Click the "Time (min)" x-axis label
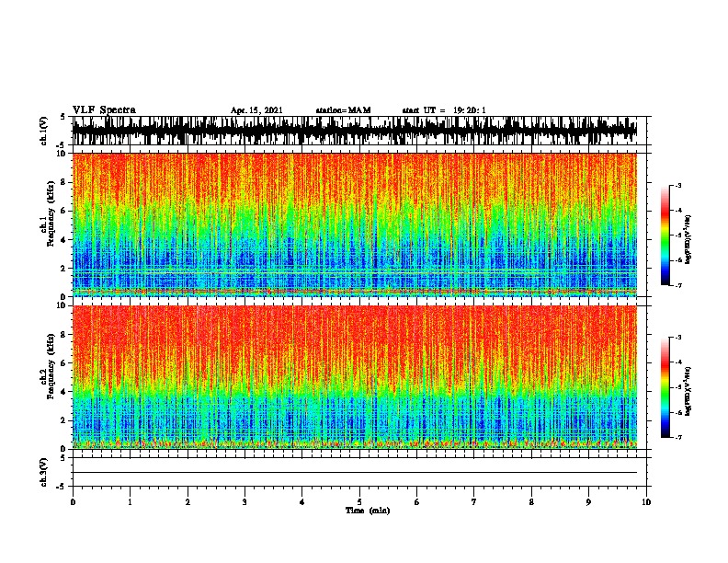Screen dimensions: 728x563 tap(368, 511)
